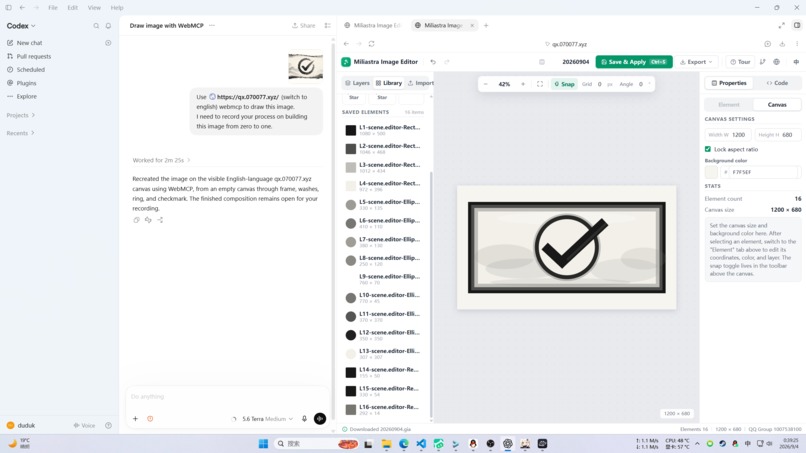Open the language globe icon
This screenshot has height=453, width=806.
coord(776,62)
